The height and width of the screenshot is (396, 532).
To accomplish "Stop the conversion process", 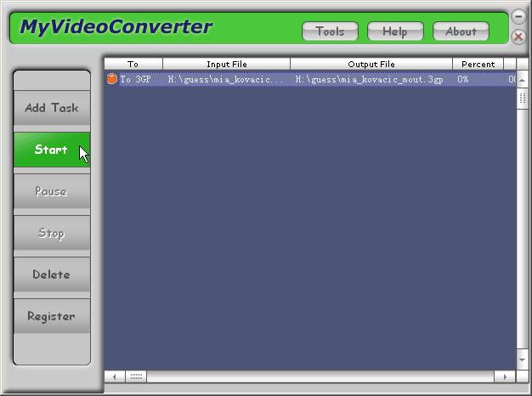I will coord(51,234).
